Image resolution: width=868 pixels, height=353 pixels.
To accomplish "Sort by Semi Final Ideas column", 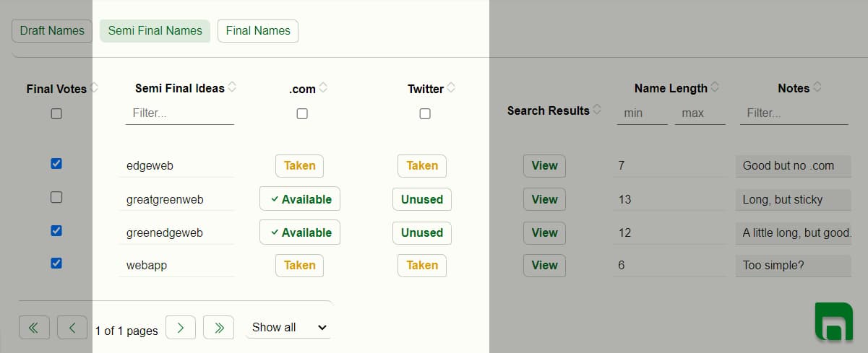I will tap(232, 87).
